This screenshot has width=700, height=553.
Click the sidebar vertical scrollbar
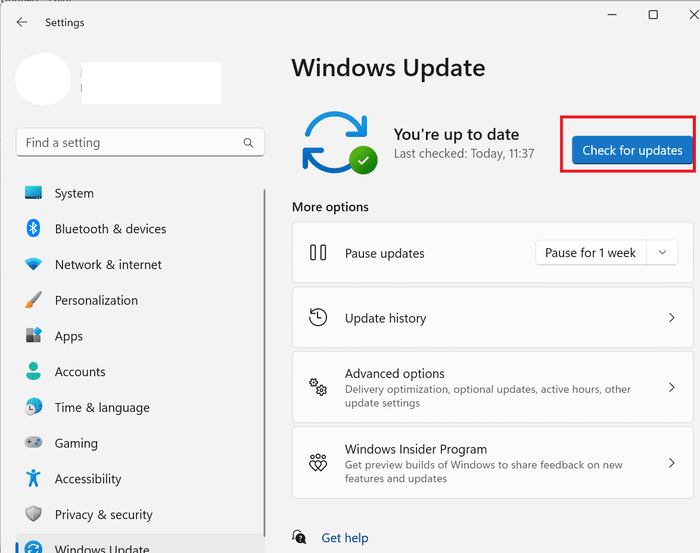coord(264,362)
